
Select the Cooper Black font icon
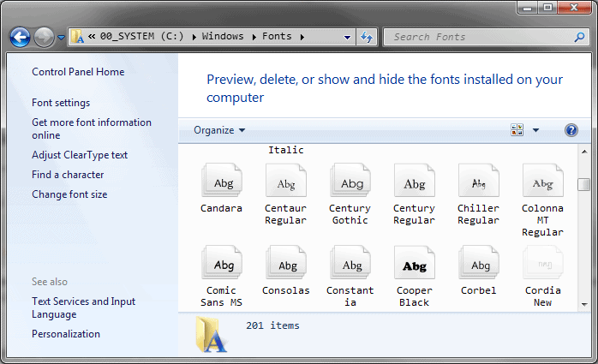415,262
